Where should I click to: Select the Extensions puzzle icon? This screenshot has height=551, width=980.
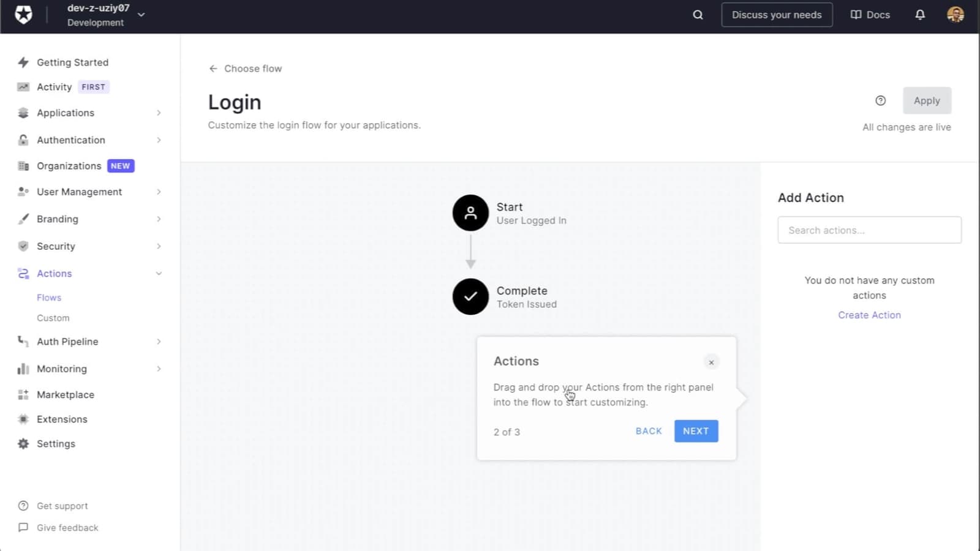pos(23,419)
